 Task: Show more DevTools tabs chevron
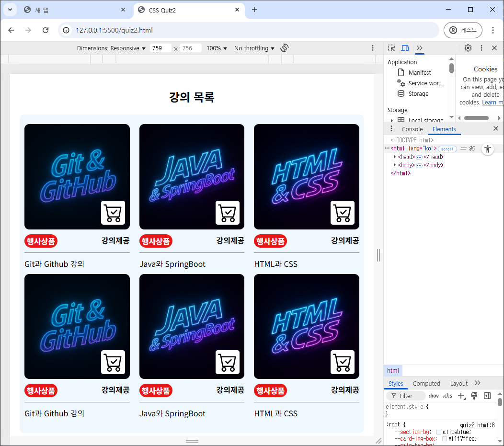tap(420, 48)
